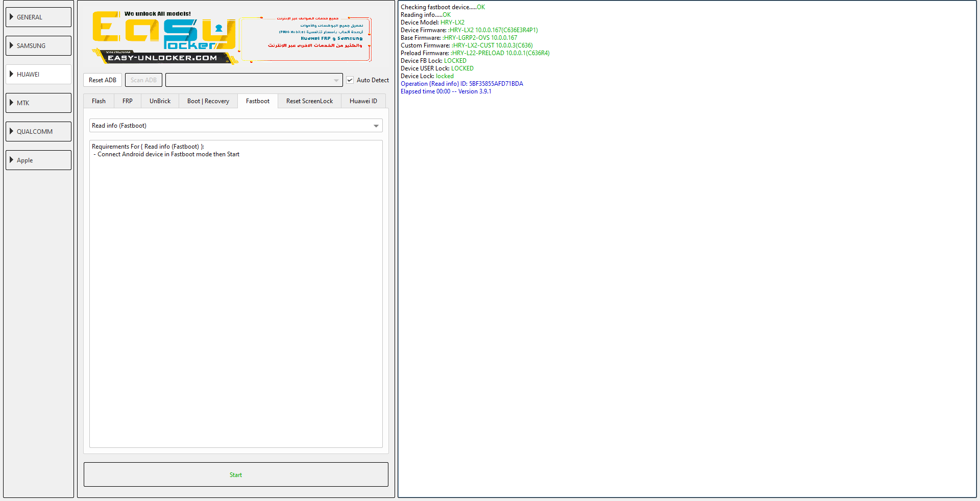Open the Read info (Fastboot) operation dropdown

pyautogui.click(x=236, y=126)
